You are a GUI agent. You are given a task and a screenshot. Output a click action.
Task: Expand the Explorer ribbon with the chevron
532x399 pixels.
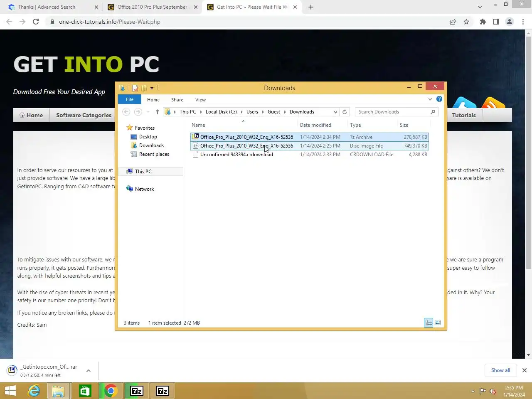tap(430, 99)
